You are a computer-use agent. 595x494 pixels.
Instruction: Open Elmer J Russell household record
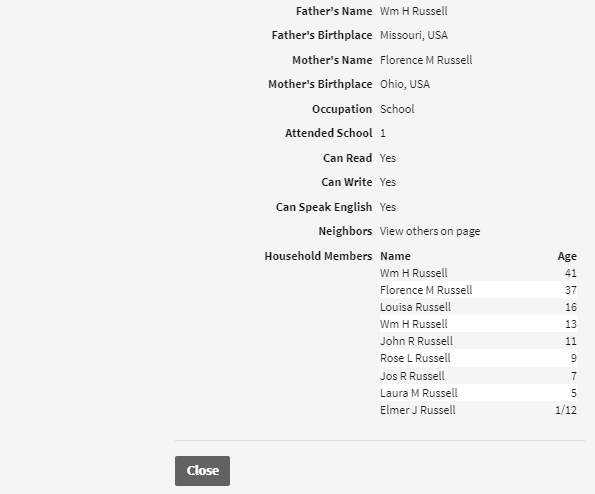(418, 410)
